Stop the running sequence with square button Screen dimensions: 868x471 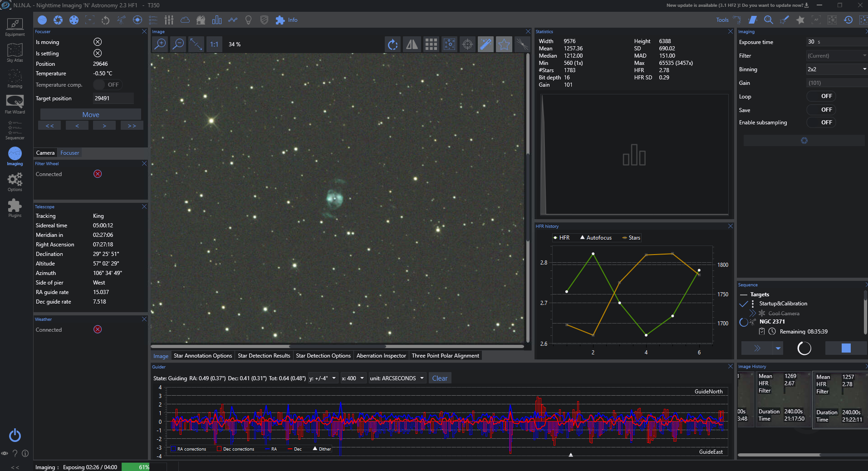coord(846,348)
